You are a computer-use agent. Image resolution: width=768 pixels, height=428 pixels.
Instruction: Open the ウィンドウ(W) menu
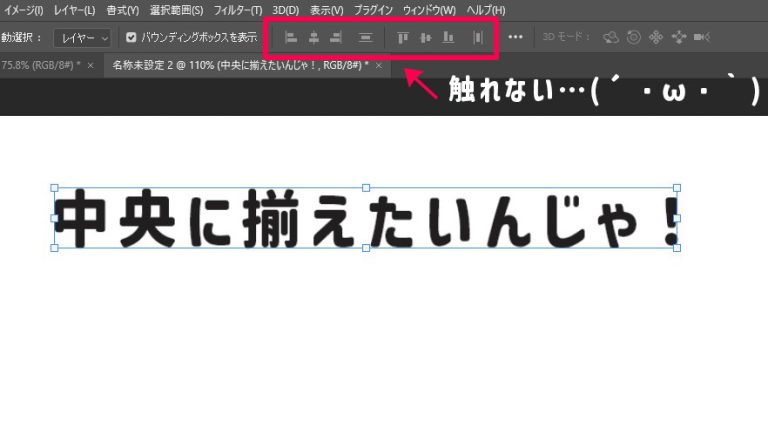[x=429, y=10]
